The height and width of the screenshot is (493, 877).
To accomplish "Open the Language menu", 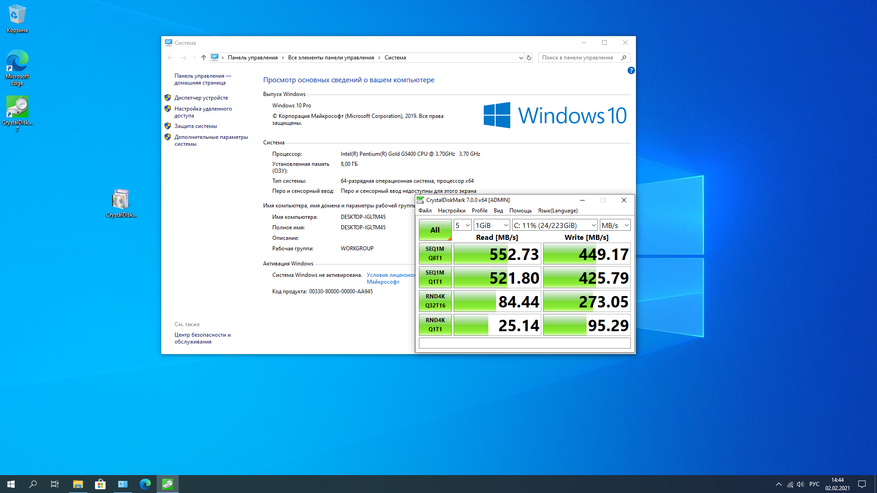I will coord(558,211).
